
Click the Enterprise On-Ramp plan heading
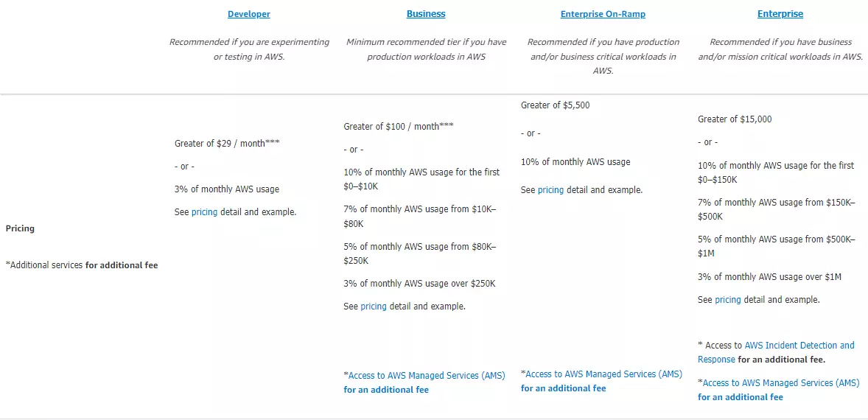603,14
